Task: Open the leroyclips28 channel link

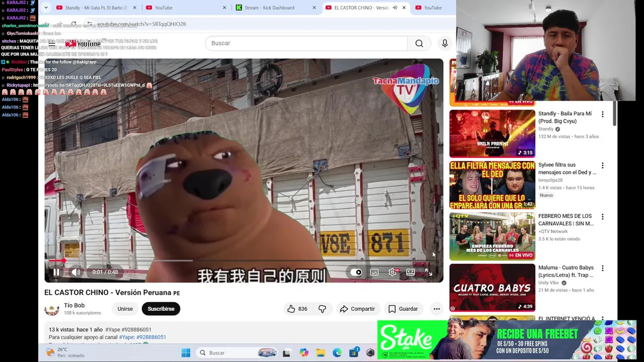Action: tap(550, 180)
